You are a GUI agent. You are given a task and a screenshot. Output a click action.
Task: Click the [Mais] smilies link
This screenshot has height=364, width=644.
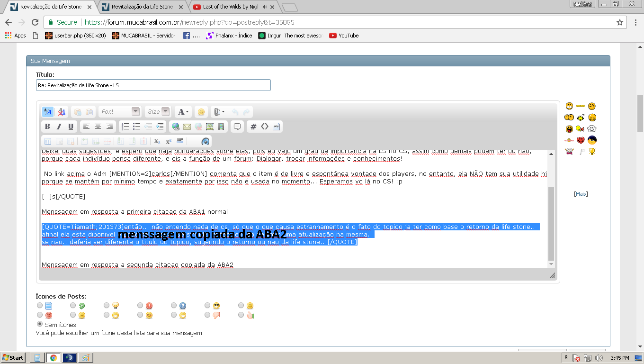pos(581,194)
